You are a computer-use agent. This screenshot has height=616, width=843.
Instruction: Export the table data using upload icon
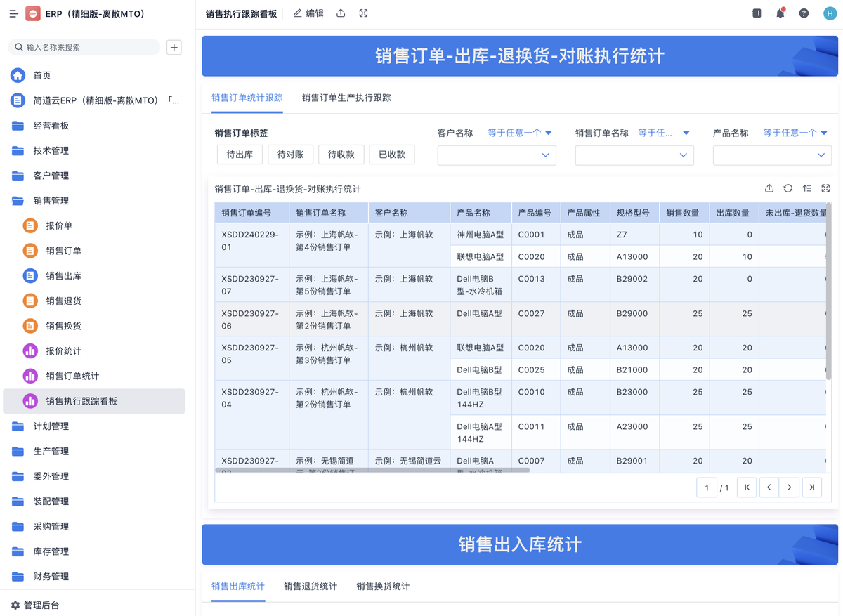point(769,188)
